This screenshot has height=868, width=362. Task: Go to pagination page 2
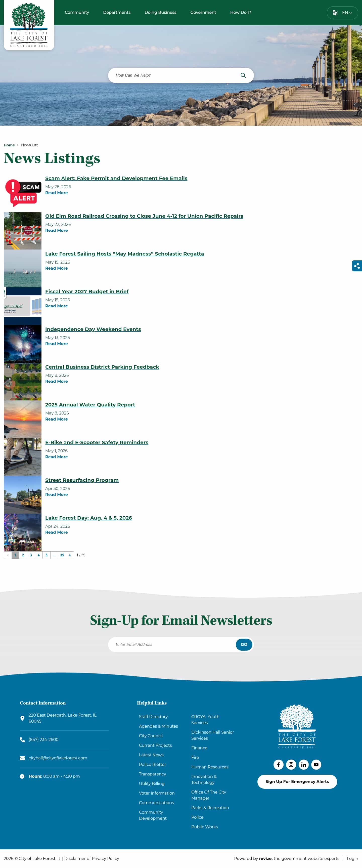23,555
